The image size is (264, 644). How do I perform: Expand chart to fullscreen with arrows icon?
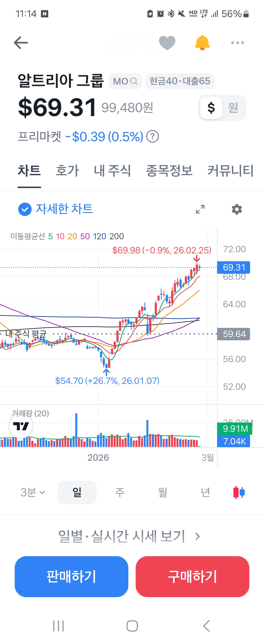tap(200, 209)
